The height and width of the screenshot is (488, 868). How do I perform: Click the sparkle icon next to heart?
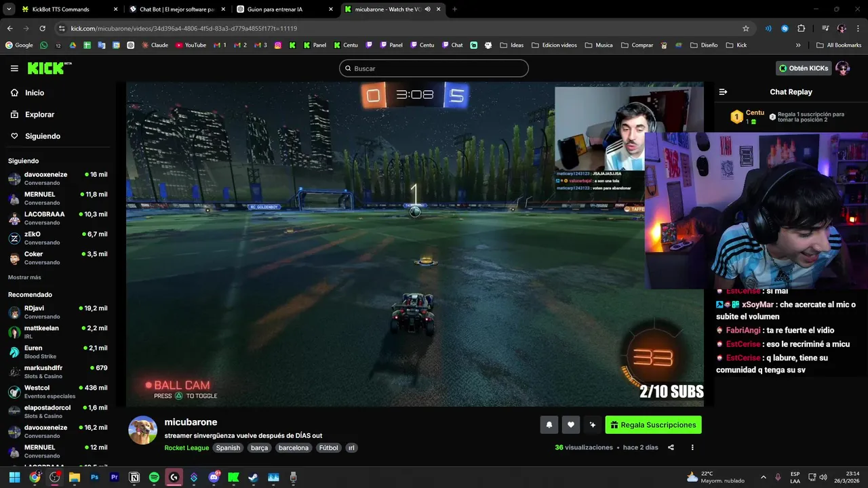(x=593, y=425)
